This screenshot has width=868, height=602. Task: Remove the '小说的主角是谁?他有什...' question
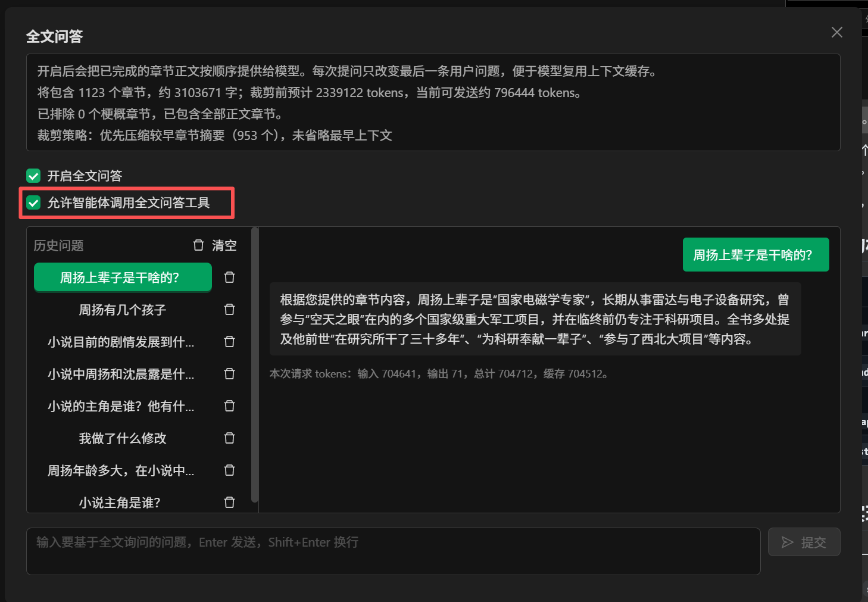click(x=229, y=406)
